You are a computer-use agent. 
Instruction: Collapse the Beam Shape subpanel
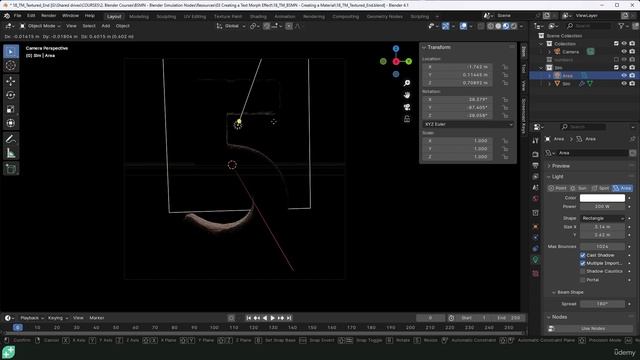click(x=570, y=292)
